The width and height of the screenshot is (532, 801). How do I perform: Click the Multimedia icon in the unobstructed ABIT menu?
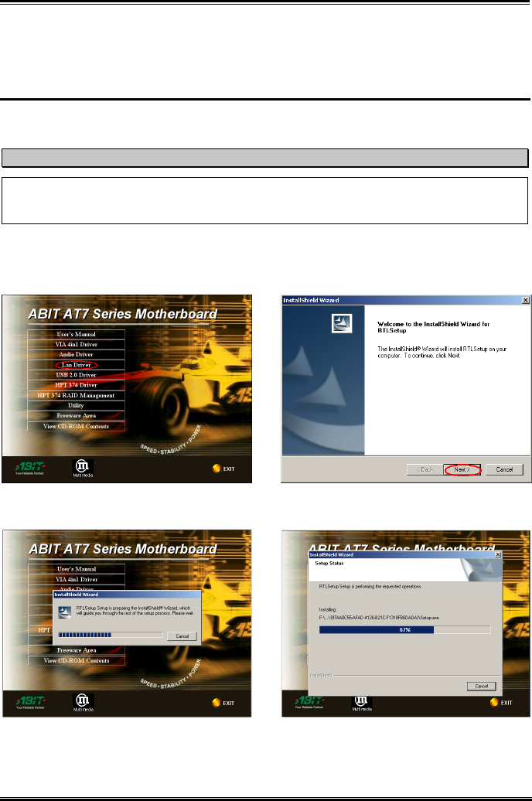click(83, 468)
